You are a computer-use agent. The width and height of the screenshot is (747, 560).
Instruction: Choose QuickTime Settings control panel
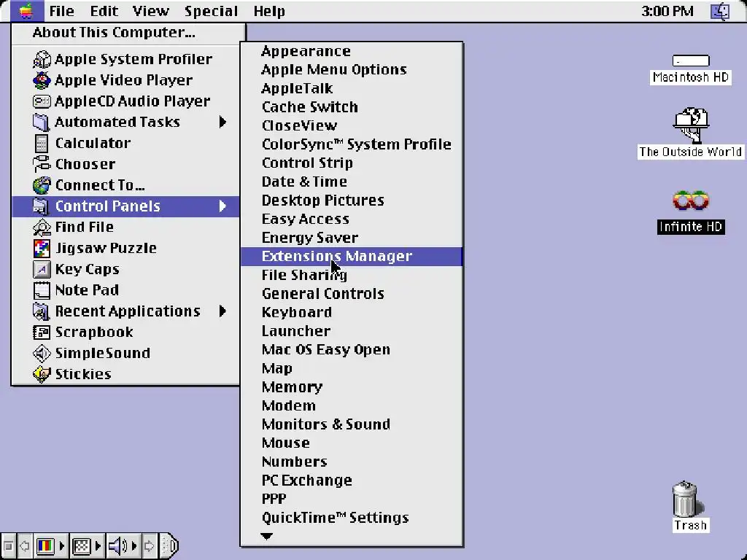[352, 517]
